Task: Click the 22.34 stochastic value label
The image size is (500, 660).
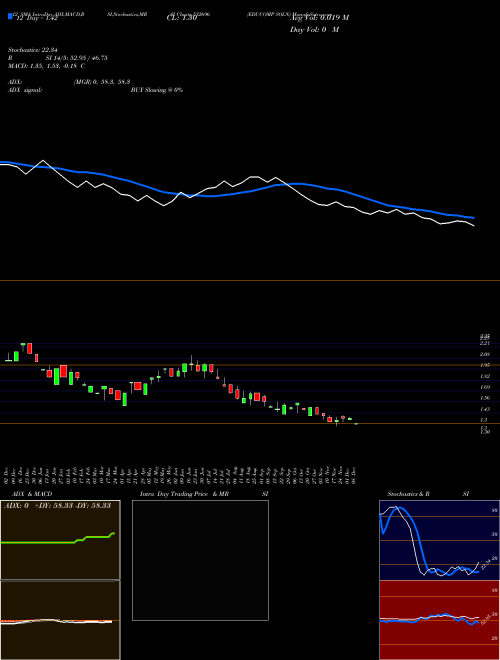Action: click(484, 562)
